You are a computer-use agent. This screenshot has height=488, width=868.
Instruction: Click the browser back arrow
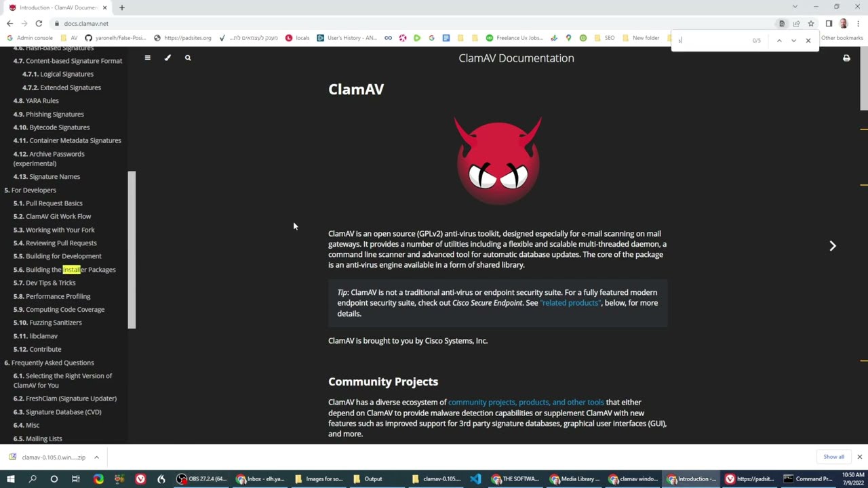[9, 23]
